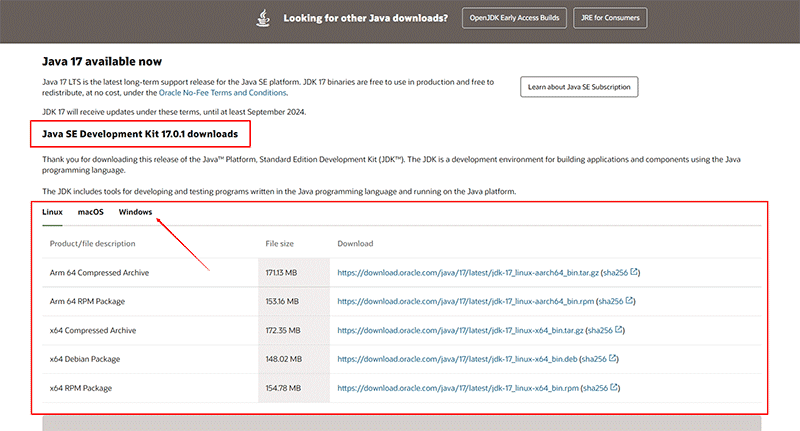Select x64 RPM Package text
Viewport: 800px width, 431px height.
(x=81, y=388)
